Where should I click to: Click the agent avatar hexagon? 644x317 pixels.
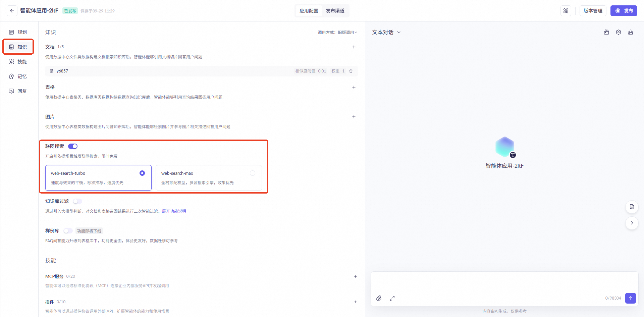(x=505, y=147)
